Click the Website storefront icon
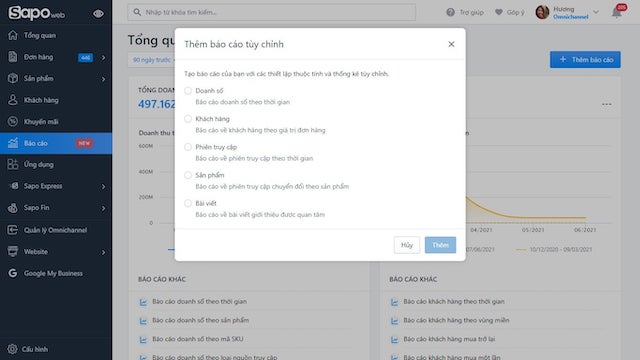 pyautogui.click(x=13, y=251)
